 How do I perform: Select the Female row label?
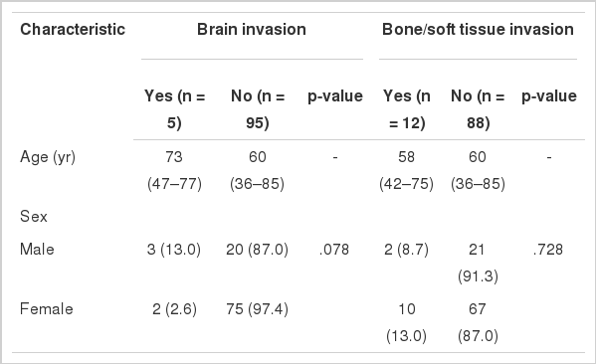point(47,308)
